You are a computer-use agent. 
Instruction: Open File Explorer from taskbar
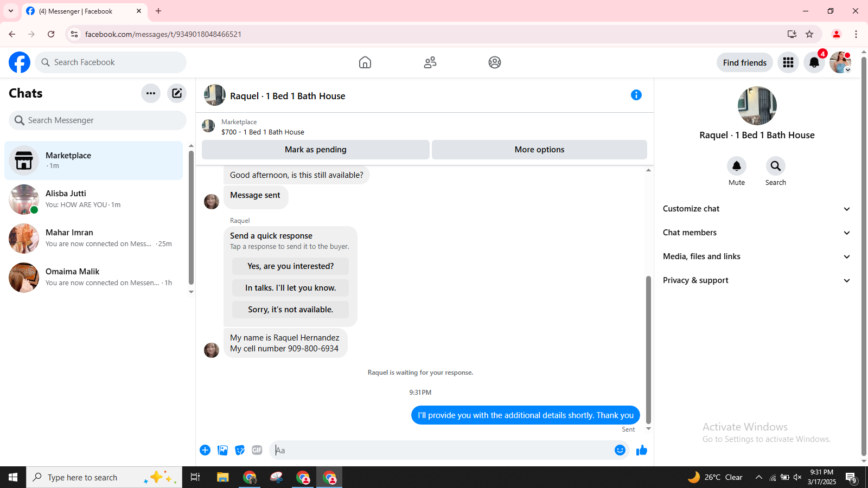pos(223,477)
